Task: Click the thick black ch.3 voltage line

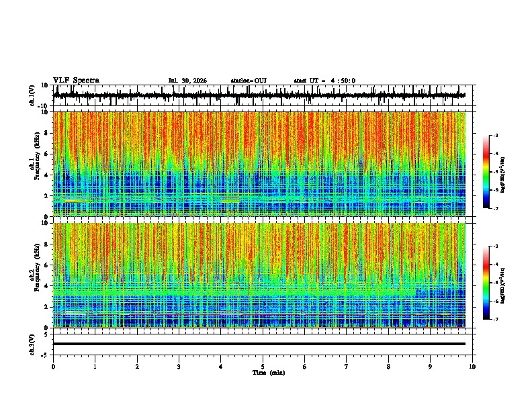Action: tap(259, 344)
